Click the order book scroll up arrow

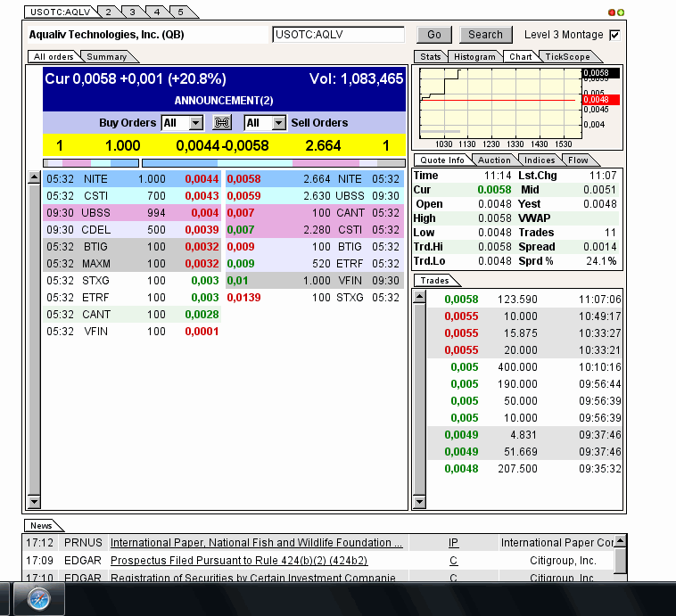(x=34, y=177)
